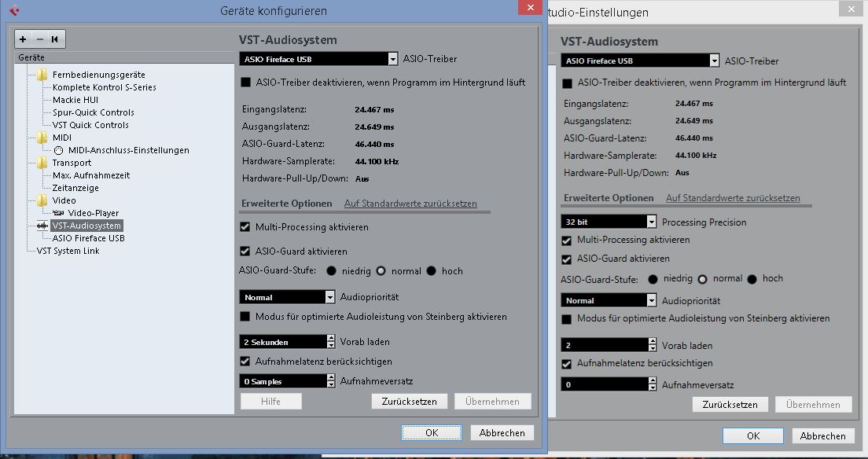This screenshot has height=459, width=868.
Task: Click the Fernbedienungsgeräte folder icon
Action: pyautogui.click(x=42, y=75)
